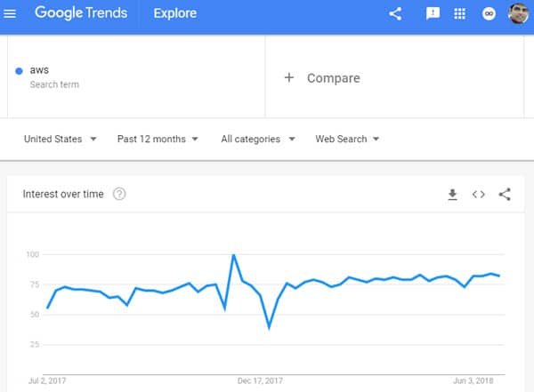Edit the aws search term field

[136, 76]
